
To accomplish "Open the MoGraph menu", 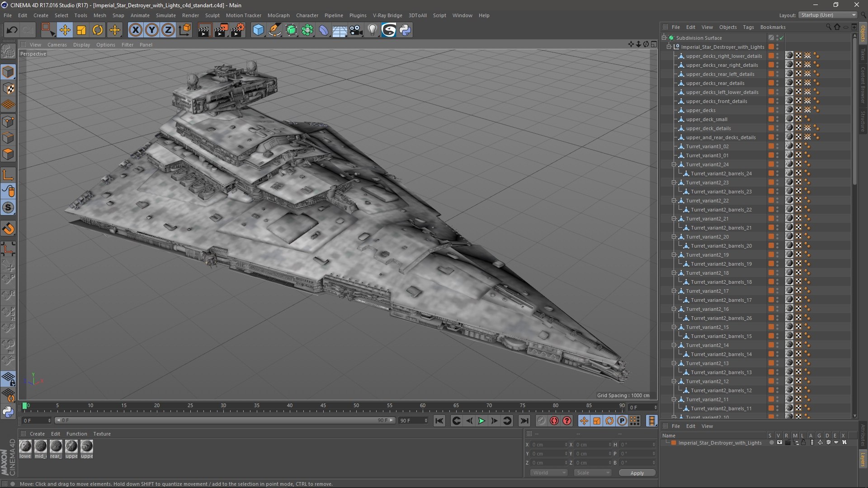I will coord(278,15).
